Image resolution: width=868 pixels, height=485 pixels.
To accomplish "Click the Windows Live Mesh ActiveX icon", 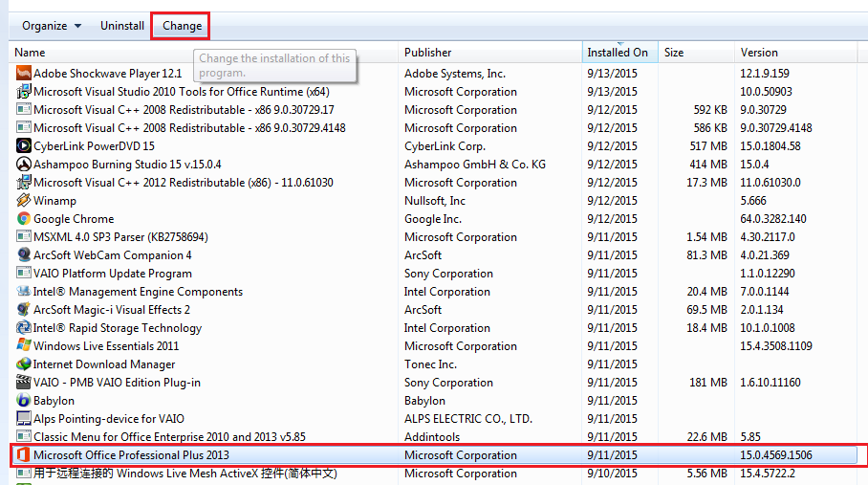I will [23, 474].
